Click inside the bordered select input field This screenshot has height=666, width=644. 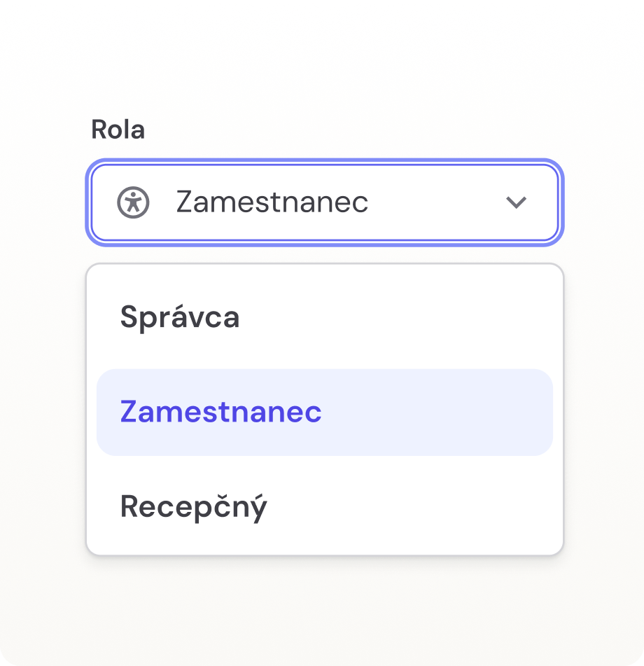point(323,203)
